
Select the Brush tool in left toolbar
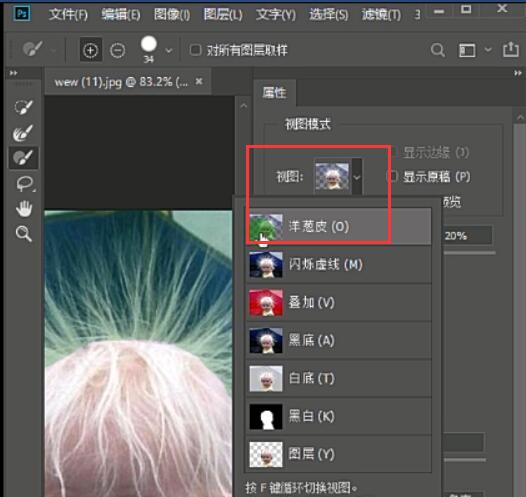(23, 158)
